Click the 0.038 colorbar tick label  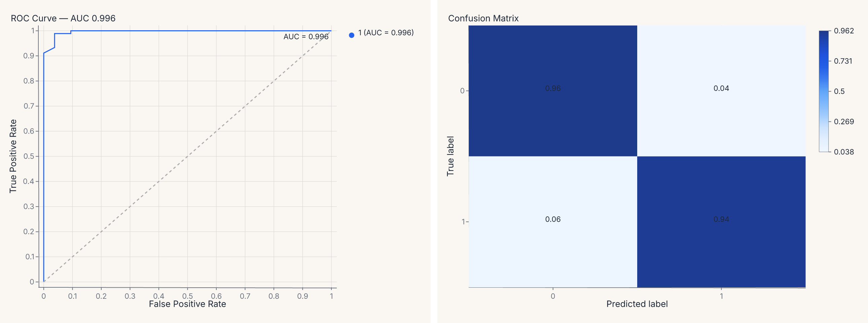(844, 152)
